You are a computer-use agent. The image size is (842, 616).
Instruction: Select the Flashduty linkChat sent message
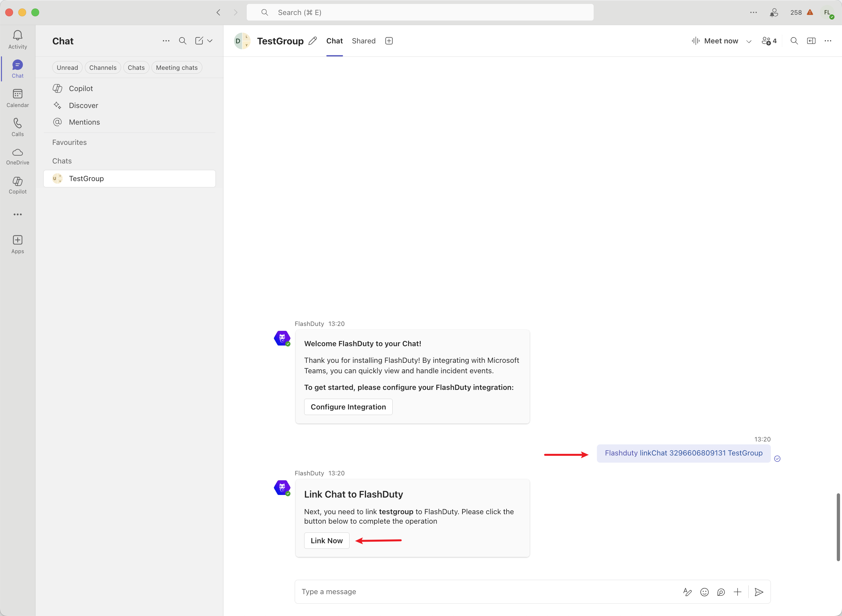[683, 453]
